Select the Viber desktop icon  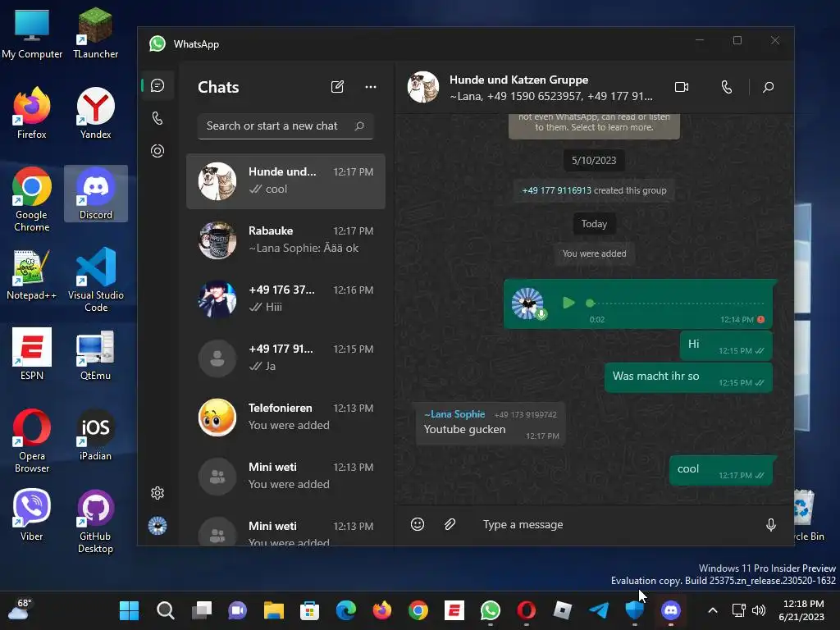coord(32,514)
